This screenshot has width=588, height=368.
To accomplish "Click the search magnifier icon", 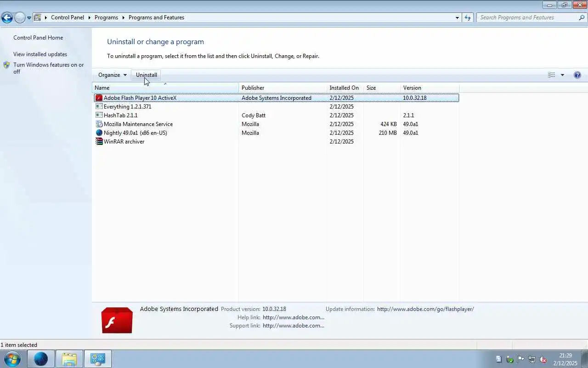I will click(582, 17).
